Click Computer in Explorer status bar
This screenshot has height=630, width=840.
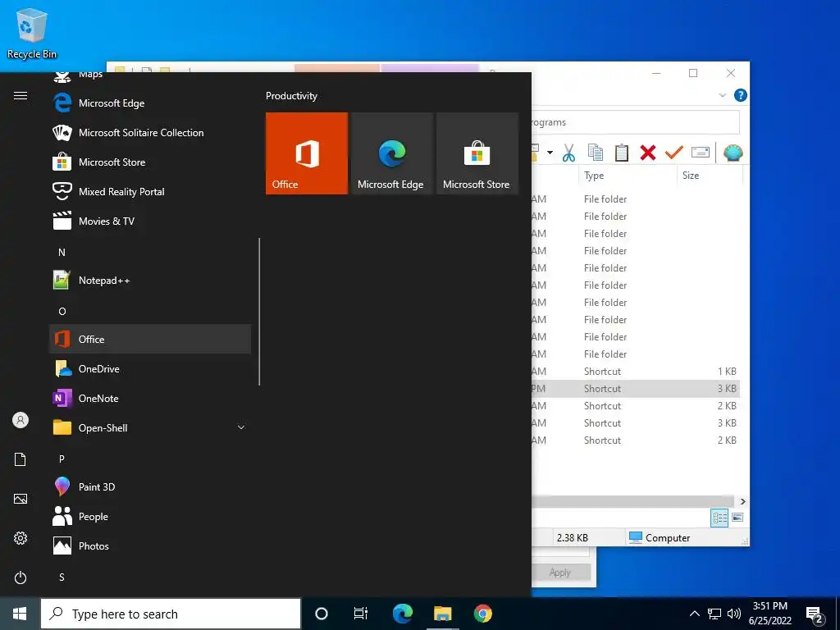660,538
